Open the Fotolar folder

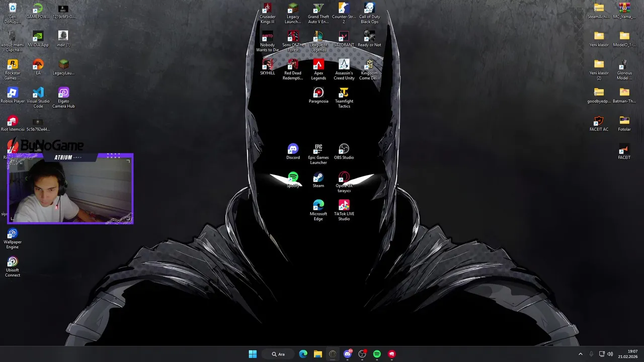tap(624, 123)
